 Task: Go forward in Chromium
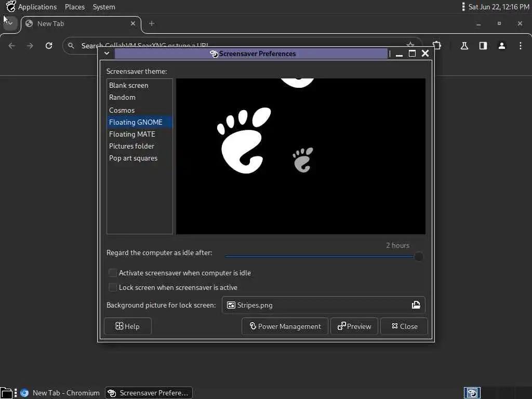(x=30, y=46)
